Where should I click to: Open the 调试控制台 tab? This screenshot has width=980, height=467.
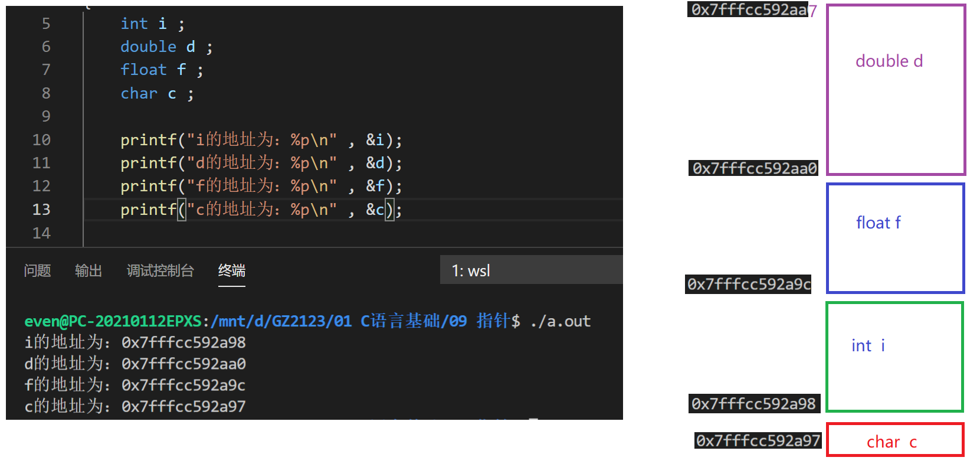pos(160,270)
